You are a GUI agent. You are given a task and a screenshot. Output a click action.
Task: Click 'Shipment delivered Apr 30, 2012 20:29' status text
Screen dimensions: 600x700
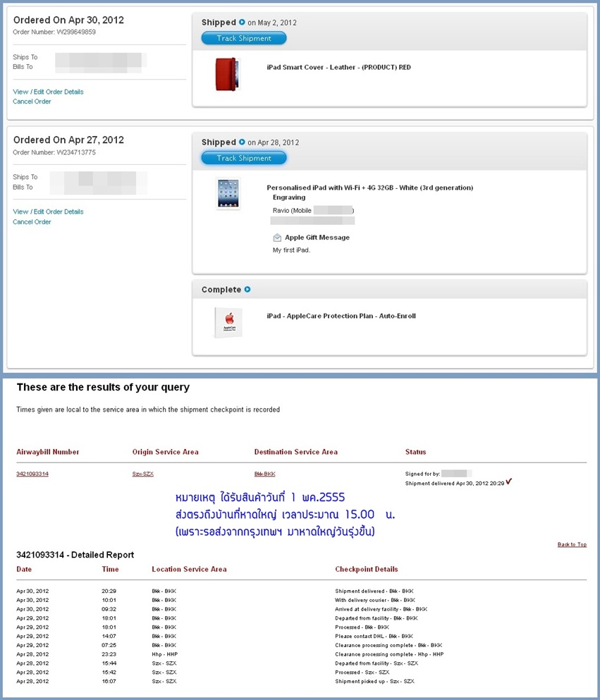[455, 484]
